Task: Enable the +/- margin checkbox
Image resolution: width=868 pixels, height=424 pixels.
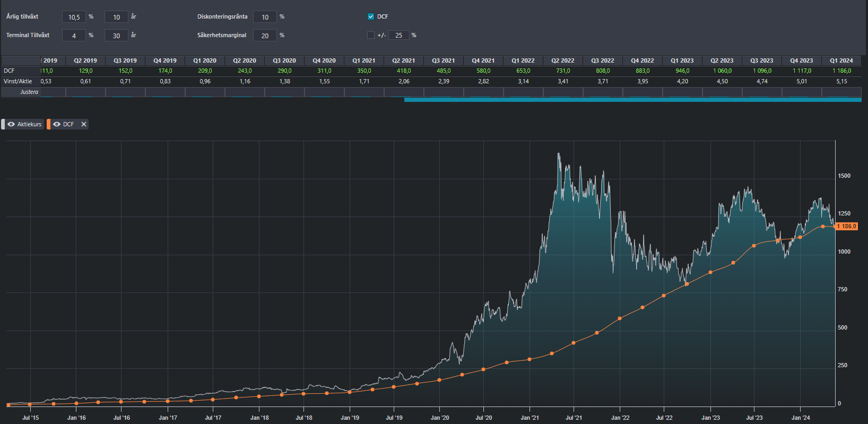Action: coord(371,35)
